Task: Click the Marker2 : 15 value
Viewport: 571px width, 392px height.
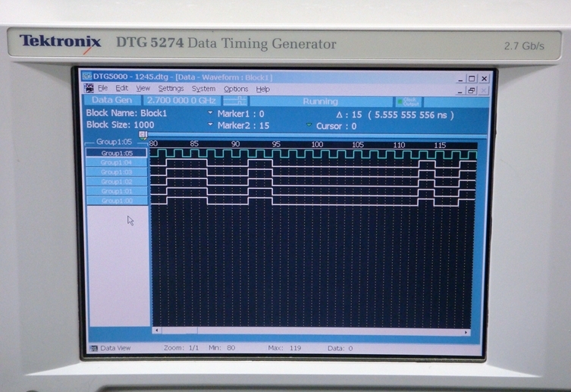Action: (x=243, y=126)
